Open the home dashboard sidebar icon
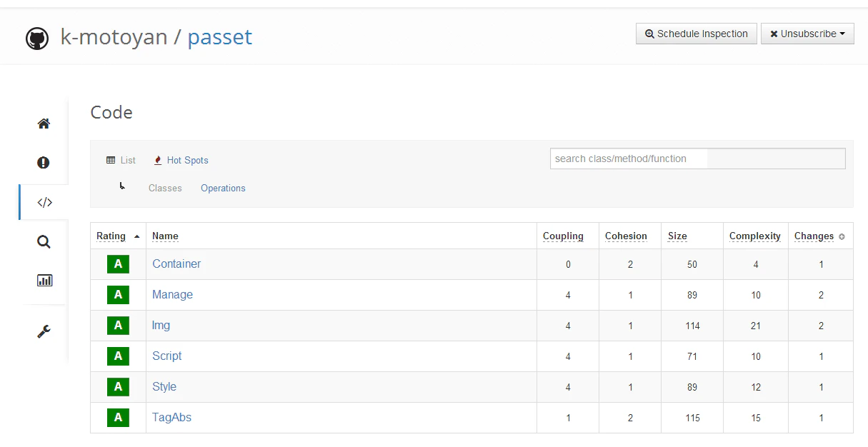Viewport: 868px width, 447px height. click(44, 124)
